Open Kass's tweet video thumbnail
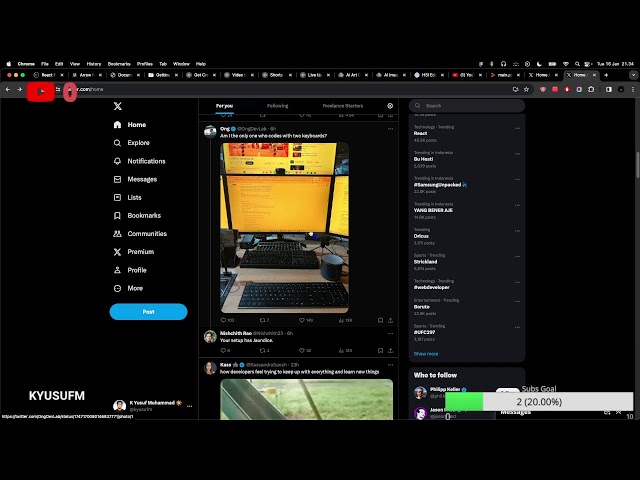The width and height of the screenshot is (640, 480). pos(307,400)
